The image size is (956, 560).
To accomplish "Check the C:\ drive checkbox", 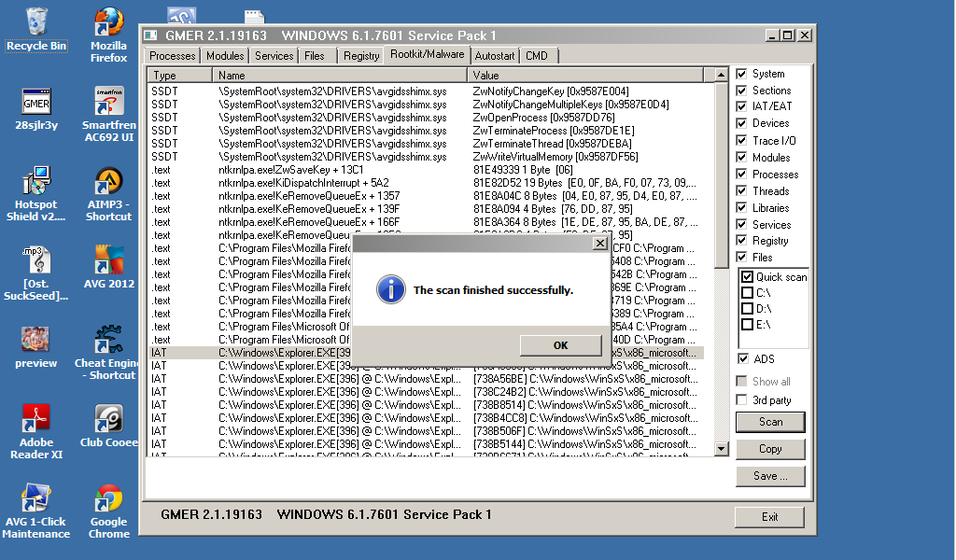I will pyautogui.click(x=748, y=292).
